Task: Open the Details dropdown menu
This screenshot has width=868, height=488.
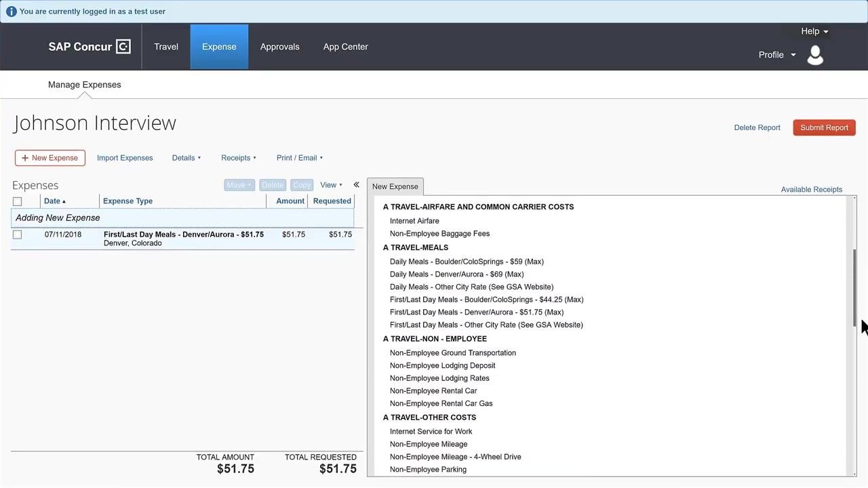Action: (x=186, y=158)
